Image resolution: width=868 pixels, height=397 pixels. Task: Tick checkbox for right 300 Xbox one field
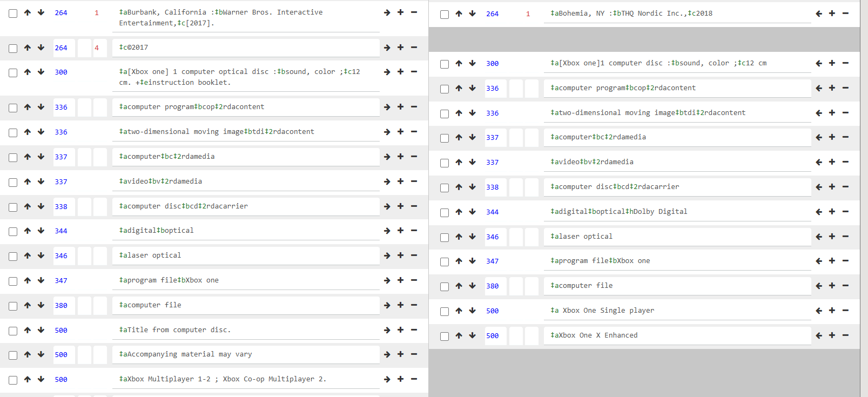(445, 64)
